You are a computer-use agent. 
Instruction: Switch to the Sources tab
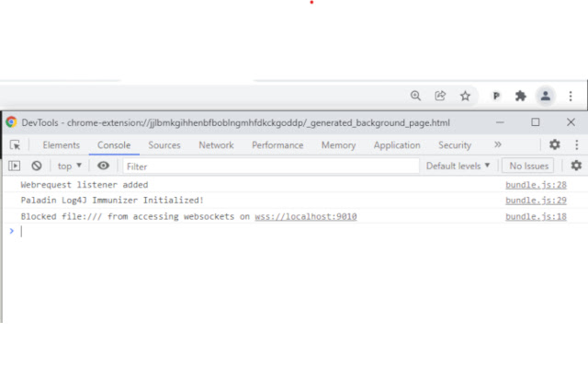point(164,145)
